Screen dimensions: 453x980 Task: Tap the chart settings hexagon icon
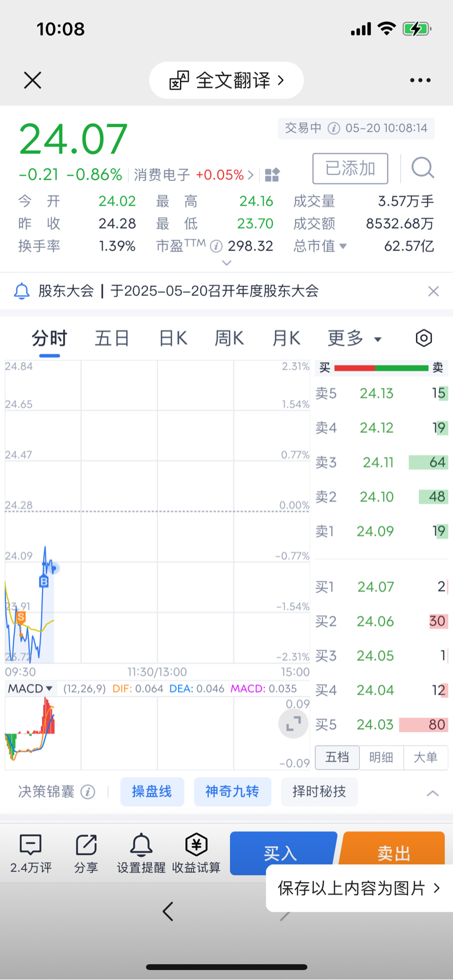click(424, 338)
